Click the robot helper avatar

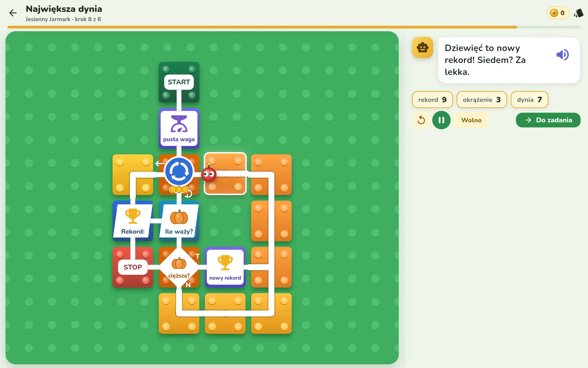pyautogui.click(x=423, y=47)
